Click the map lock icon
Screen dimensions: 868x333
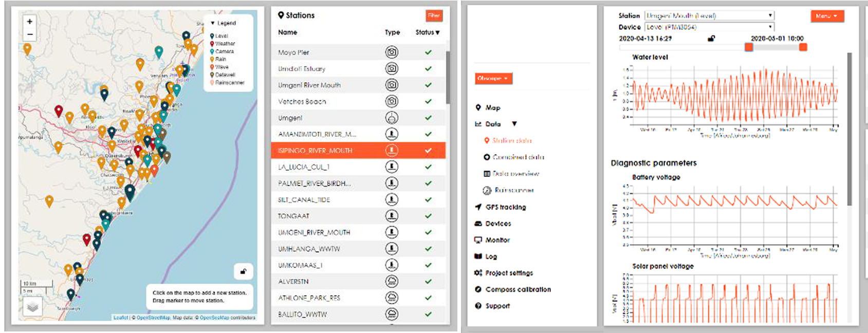click(243, 271)
